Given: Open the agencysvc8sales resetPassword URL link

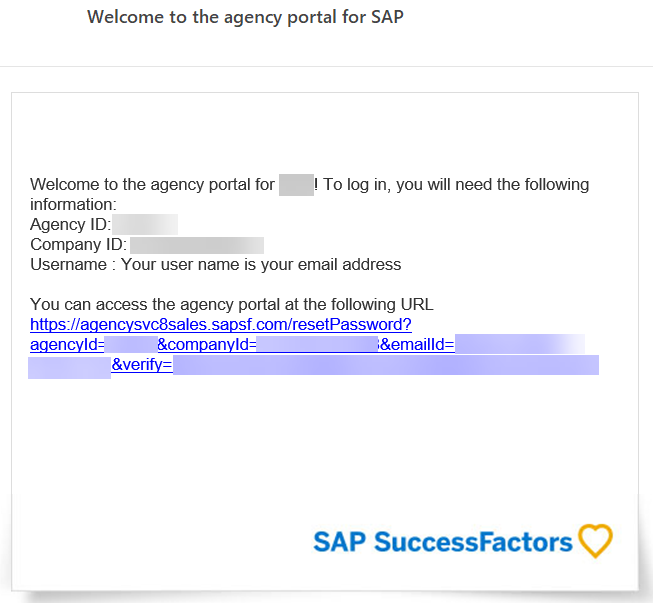Looking at the screenshot, I should pos(221,324).
